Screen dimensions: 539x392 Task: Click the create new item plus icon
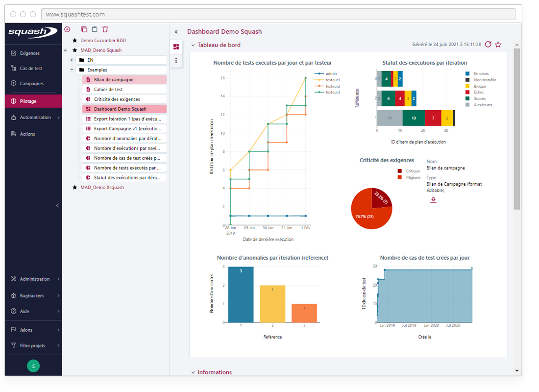(68, 29)
